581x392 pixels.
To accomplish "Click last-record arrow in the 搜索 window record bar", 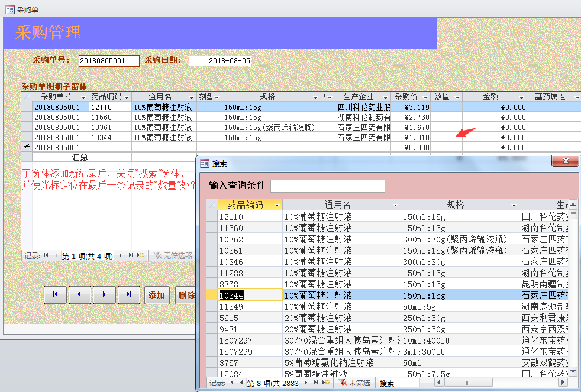I will [316, 383].
